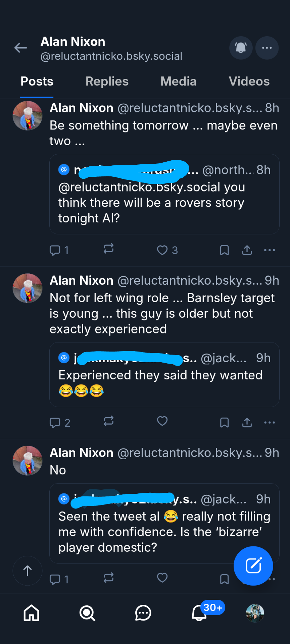The height and width of the screenshot is (644, 290).
Task: Like the "Be something tomorrow" post
Action: click(x=162, y=250)
